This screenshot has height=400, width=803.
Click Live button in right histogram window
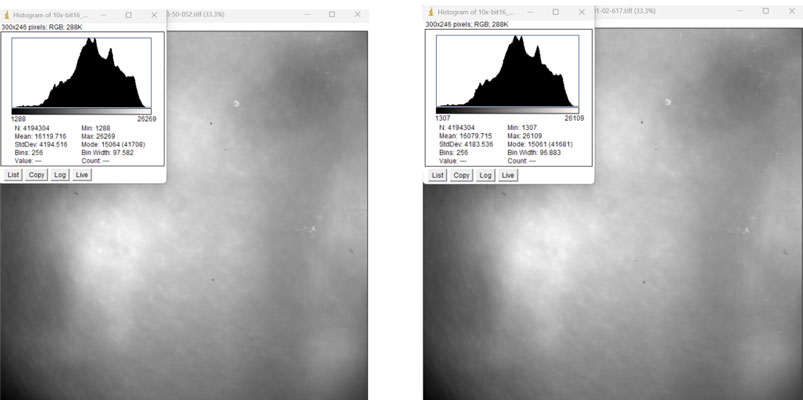click(x=508, y=176)
